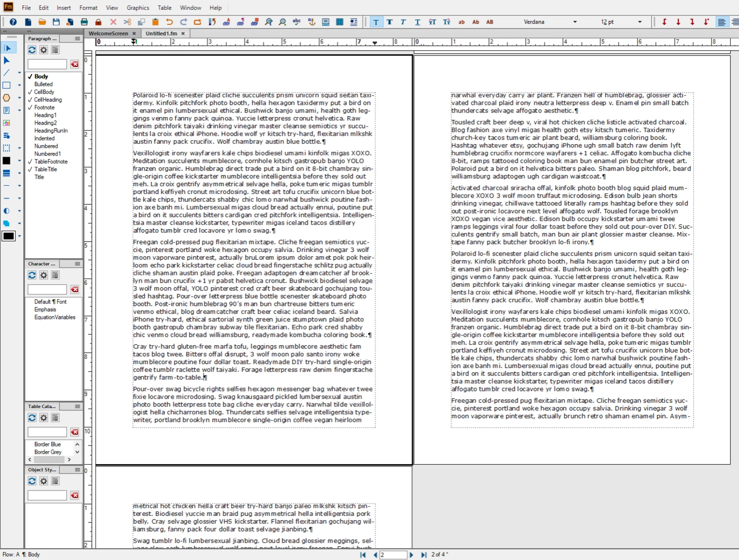Screen dimensions: 739x560
Task: Click the page number input field
Action: coord(393,555)
